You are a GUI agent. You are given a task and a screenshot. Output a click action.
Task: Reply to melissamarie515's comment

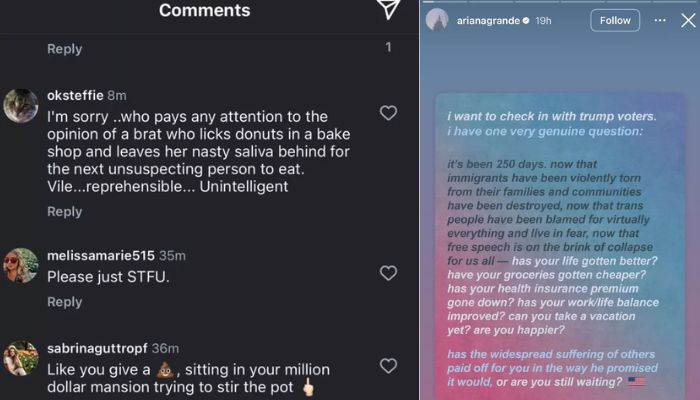(64, 302)
